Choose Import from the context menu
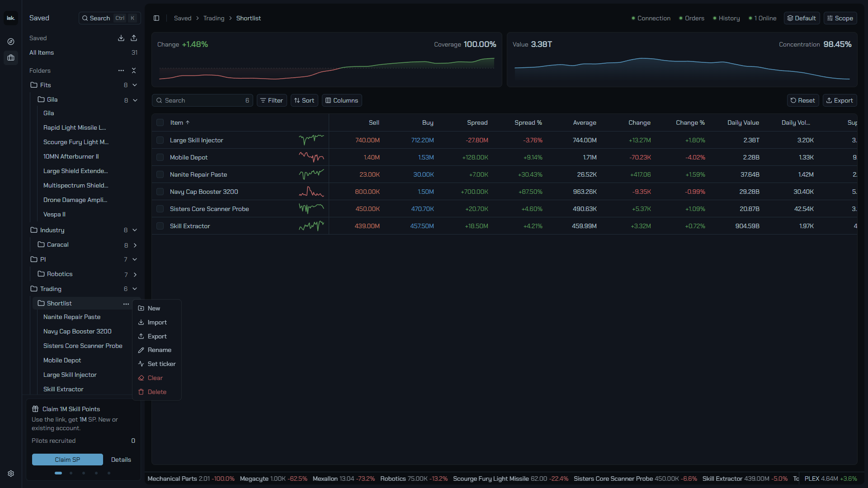This screenshot has height=488, width=868. pyautogui.click(x=157, y=322)
